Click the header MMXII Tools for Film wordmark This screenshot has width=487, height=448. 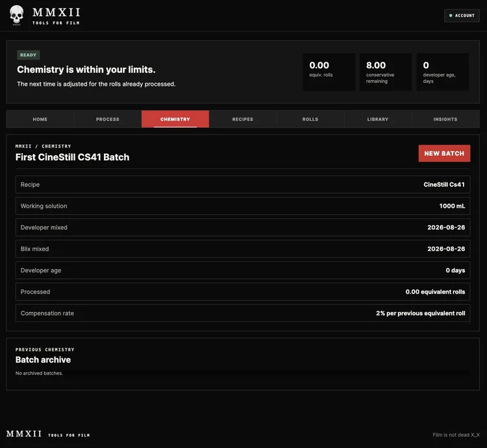[56, 16]
